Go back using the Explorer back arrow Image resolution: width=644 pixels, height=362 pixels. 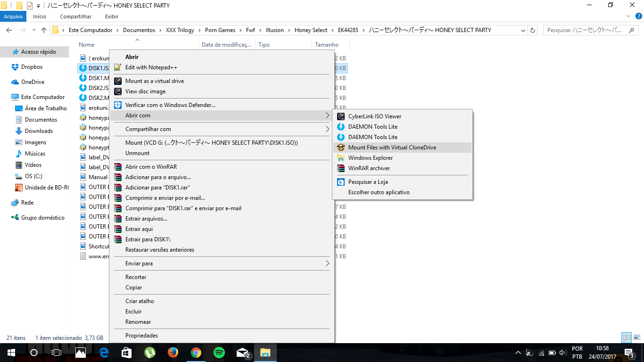pyautogui.click(x=9, y=30)
